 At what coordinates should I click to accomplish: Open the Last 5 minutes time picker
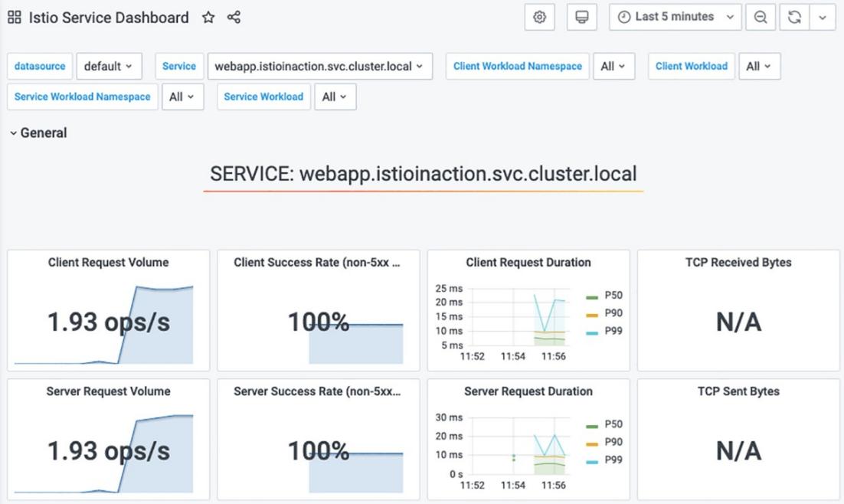click(x=675, y=17)
